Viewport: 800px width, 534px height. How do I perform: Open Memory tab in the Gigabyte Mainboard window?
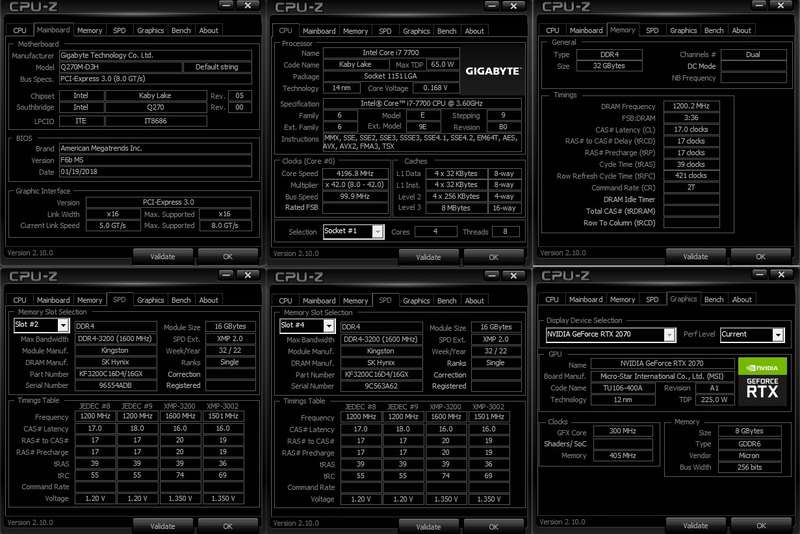tap(89, 31)
